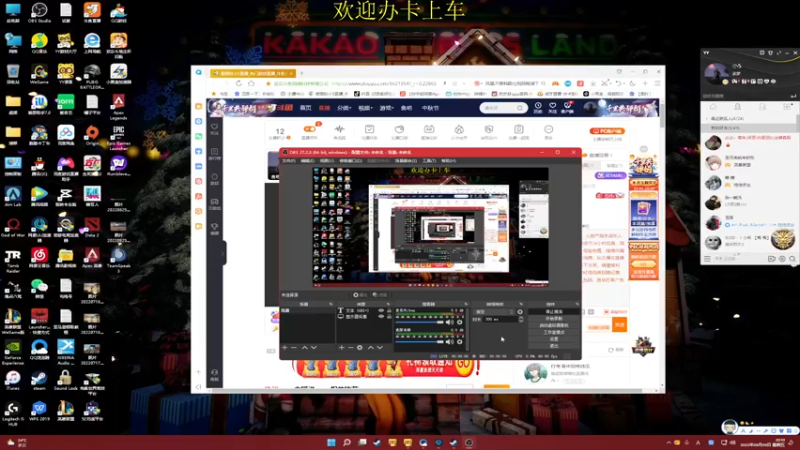Lock the text source in OBS sources
800x450 pixels.
coord(389,310)
